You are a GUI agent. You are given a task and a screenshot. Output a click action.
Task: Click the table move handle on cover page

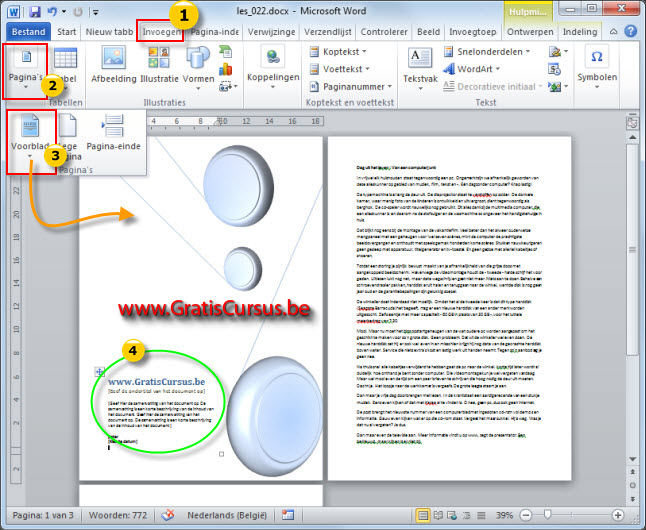click(100, 372)
